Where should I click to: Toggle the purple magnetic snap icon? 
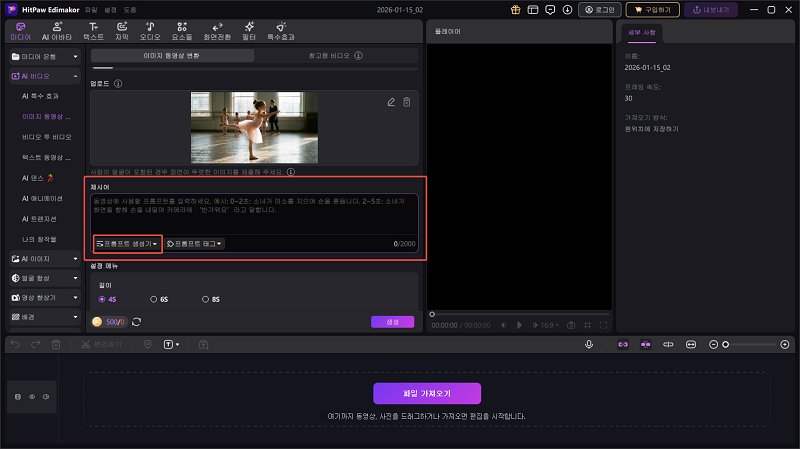click(x=645, y=345)
